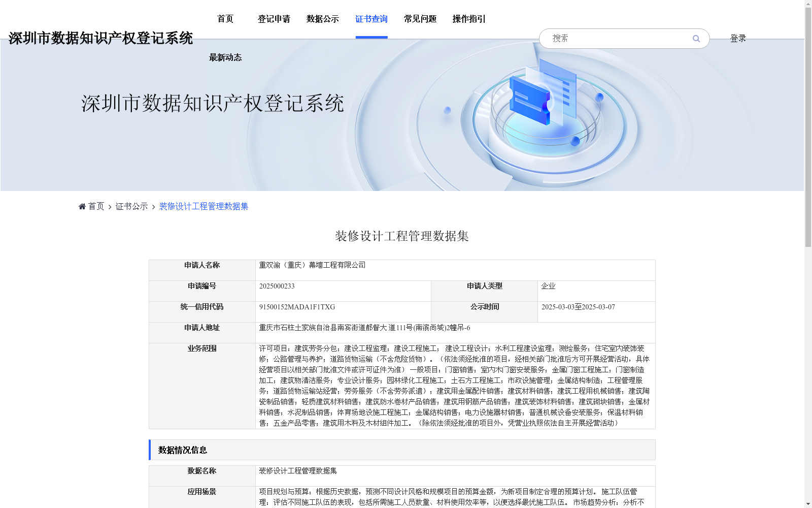Screen dimensions: 812x508
Task: Select the 证书查询 navigation tab
Action: pyautogui.click(x=371, y=19)
